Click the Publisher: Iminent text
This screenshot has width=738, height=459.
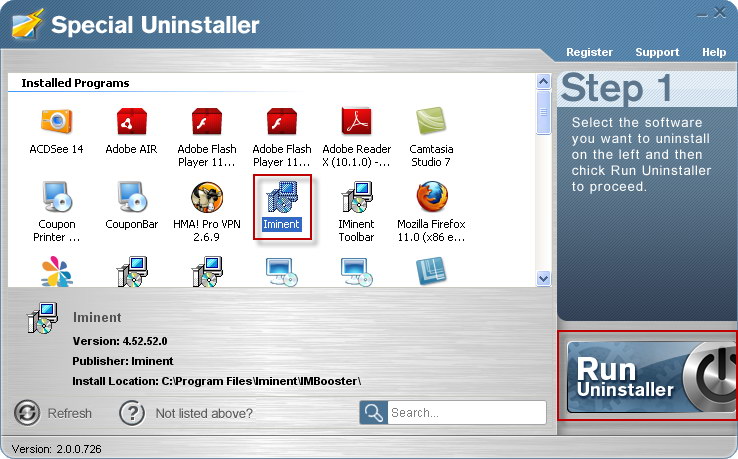123,361
